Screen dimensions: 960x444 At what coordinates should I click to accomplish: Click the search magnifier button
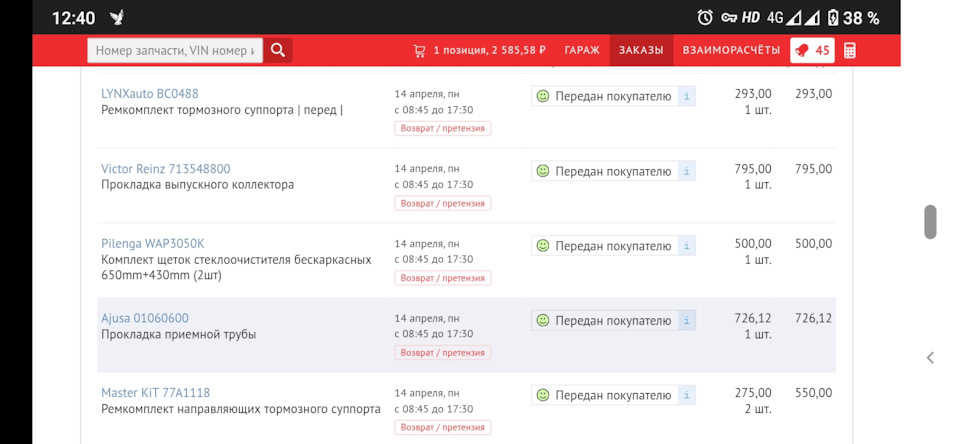pyautogui.click(x=278, y=50)
